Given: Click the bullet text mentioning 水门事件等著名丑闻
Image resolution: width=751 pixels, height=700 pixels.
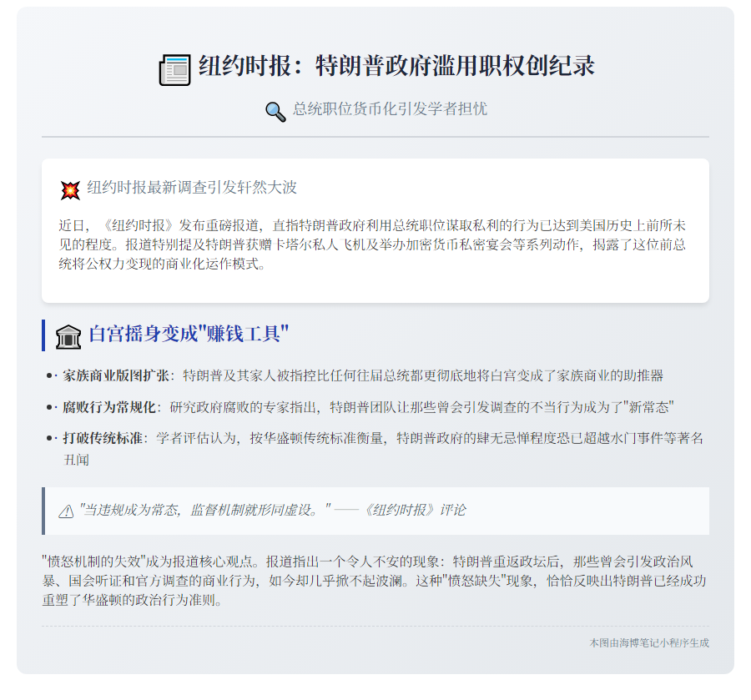Looking at the screenshot, I should tap(383, 449).
